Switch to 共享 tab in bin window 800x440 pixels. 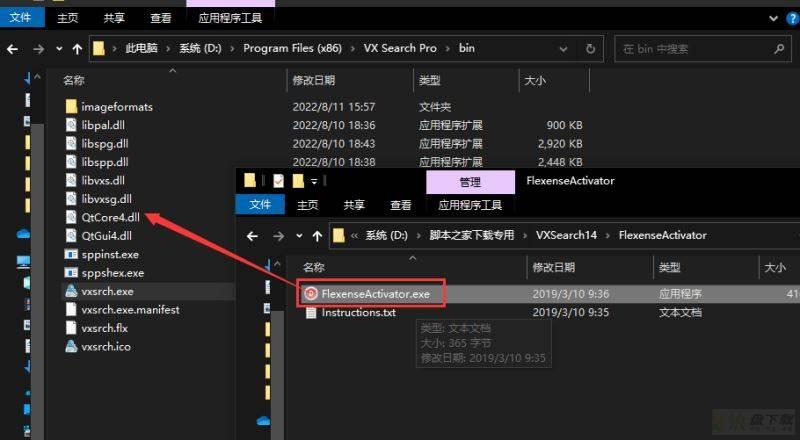(x=114, y=18)
